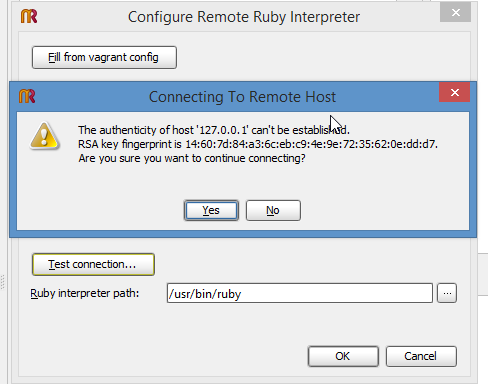
Task: Focus the Ruby interpreter path field
Action: (x=300, y=293)
